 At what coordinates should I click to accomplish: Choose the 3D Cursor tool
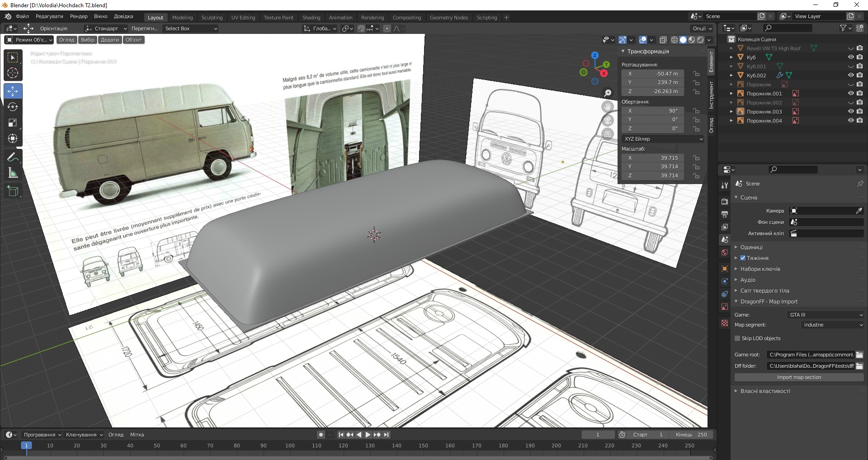pos(13,73)
